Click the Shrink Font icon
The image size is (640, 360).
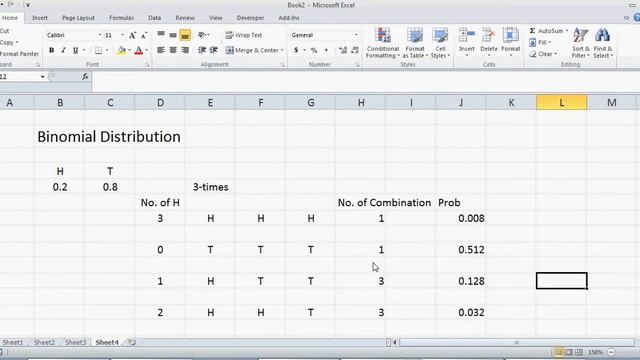click(x=144, y=36)
